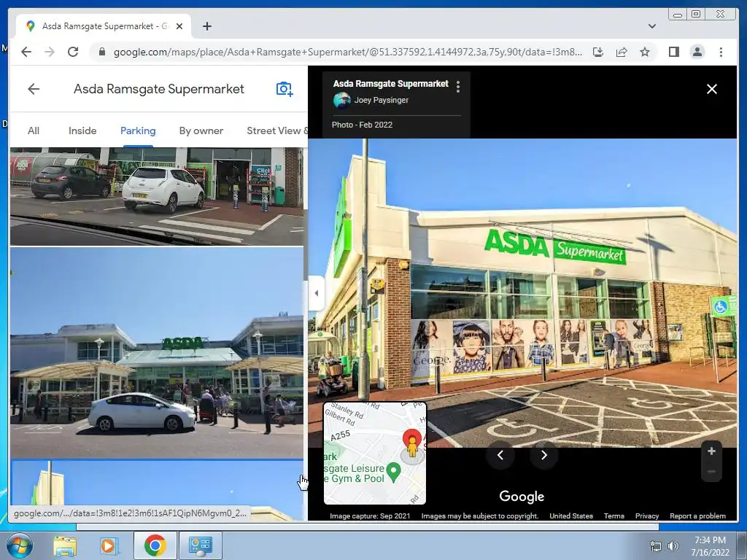Open the Terms link
The image size is (747, 560).
614,516
